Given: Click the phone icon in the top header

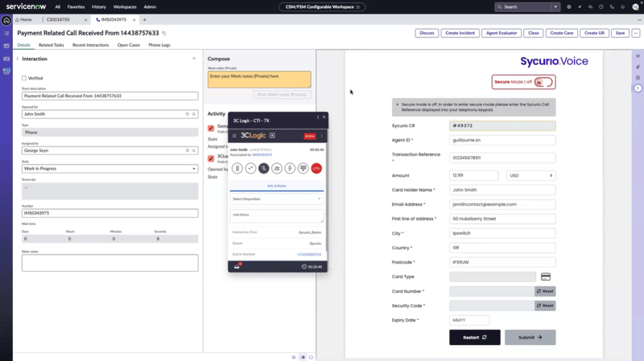Looking at the screenshot, I should (612, 7).
